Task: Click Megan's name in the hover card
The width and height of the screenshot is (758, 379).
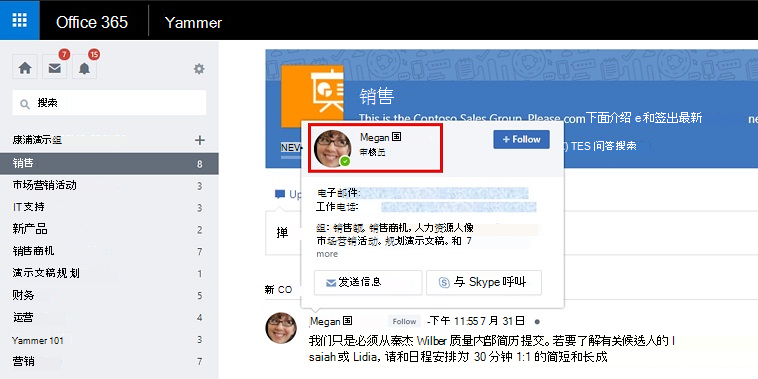Action: pos(381,137)
